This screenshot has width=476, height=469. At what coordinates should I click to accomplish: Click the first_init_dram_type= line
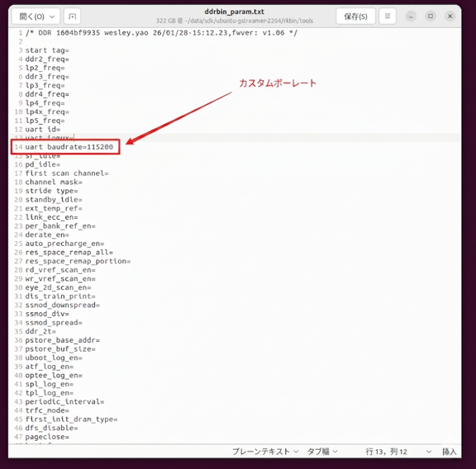tap(71, 419)
